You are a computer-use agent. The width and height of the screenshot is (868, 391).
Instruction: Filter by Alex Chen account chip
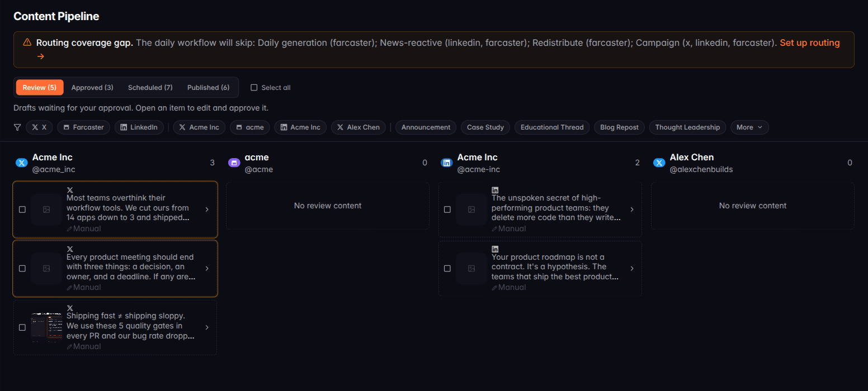358,127
